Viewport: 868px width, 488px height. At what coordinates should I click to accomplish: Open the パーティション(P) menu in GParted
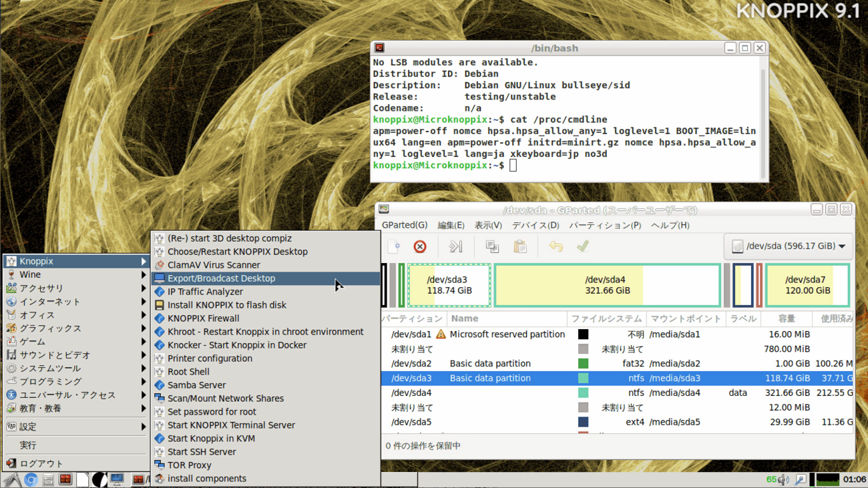click(604, 225)
